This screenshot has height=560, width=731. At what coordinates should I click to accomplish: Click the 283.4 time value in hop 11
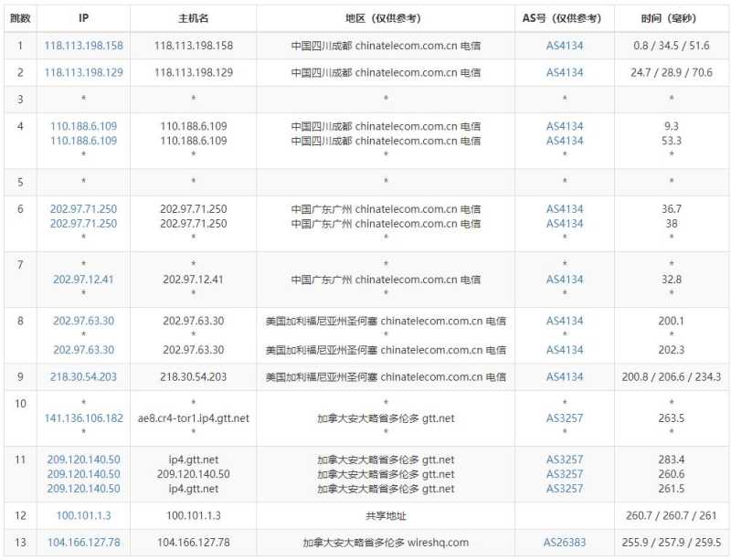tap(672, 460)
